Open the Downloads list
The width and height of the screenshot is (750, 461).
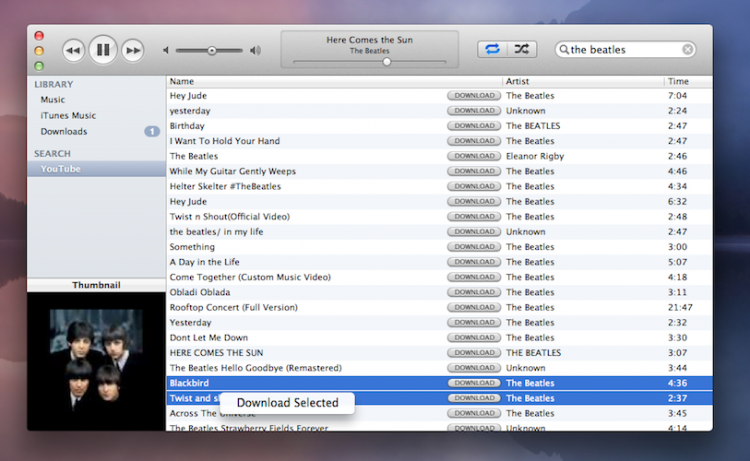(64, 131)
